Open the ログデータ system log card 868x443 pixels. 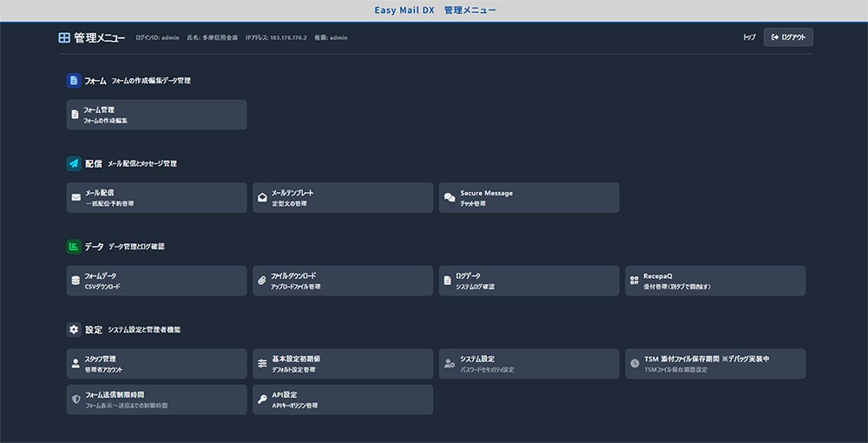[529, 281]
